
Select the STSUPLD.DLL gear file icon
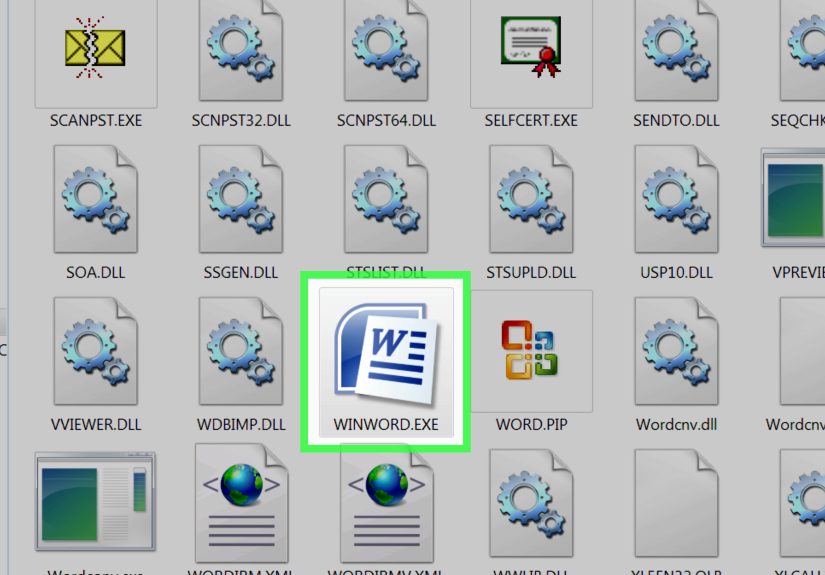point(531,199)
